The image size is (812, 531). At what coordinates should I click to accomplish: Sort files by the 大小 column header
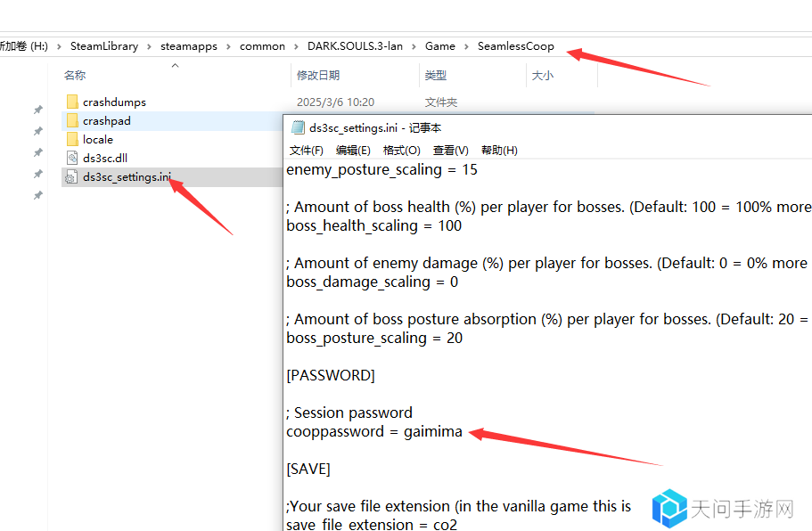tap(543, 76)
